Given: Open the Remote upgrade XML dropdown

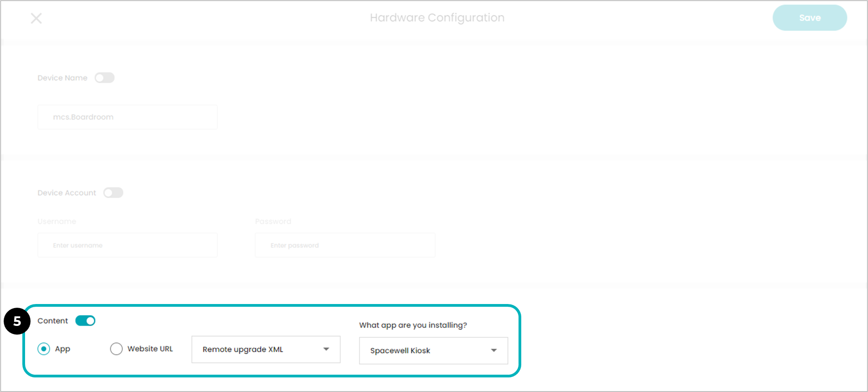Looking at the screenshot, I should pyautogui.click(x=266, y=350).
